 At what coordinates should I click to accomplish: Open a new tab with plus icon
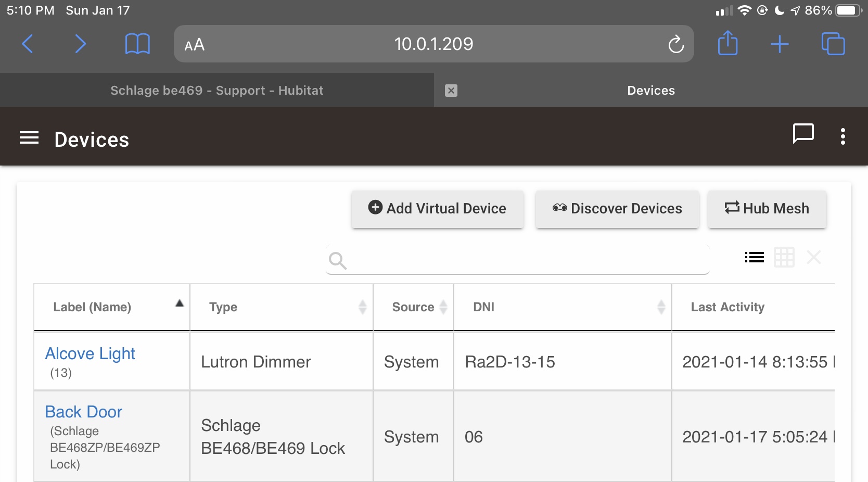780,44
